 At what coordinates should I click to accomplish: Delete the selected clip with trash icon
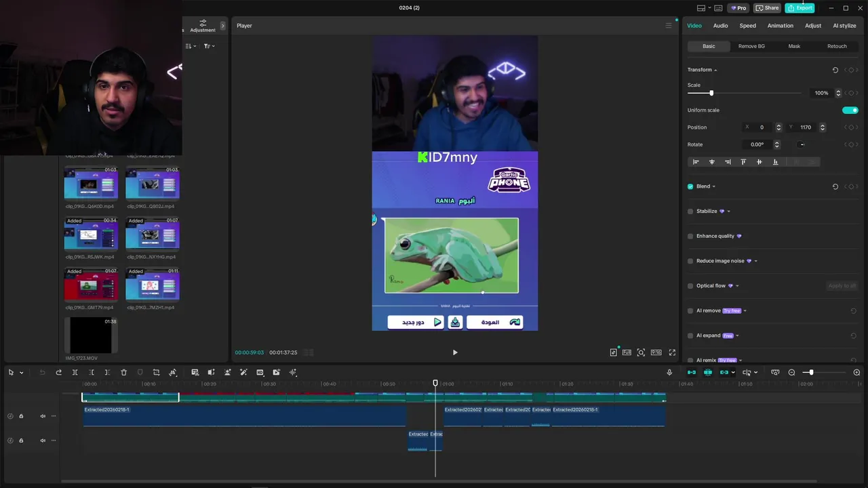(x=123, y=372)
